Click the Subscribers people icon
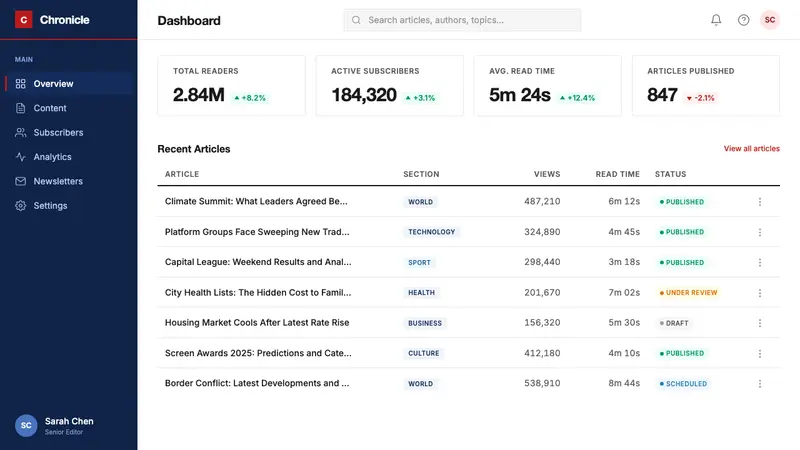 pyautogui.click(x=20, y=133)
